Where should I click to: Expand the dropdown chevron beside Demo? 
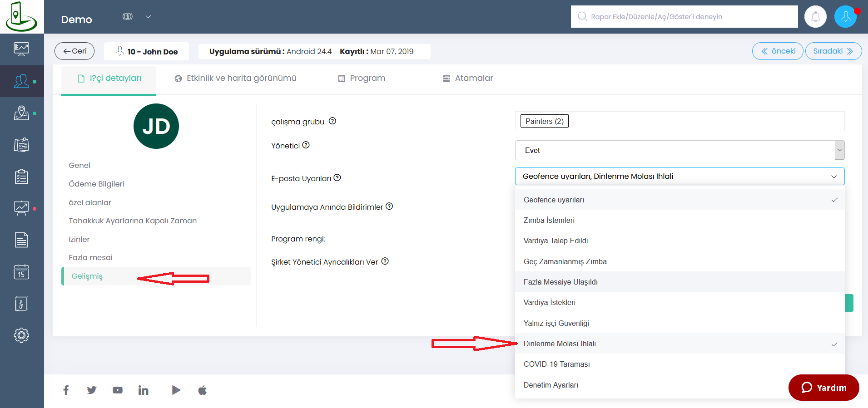pyautogui.click(x=148, y=17)
